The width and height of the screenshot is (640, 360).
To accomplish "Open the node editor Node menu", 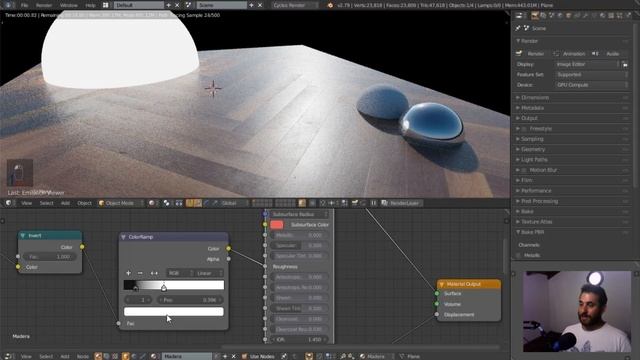I will pyautogui.click(x=82, y=356).
